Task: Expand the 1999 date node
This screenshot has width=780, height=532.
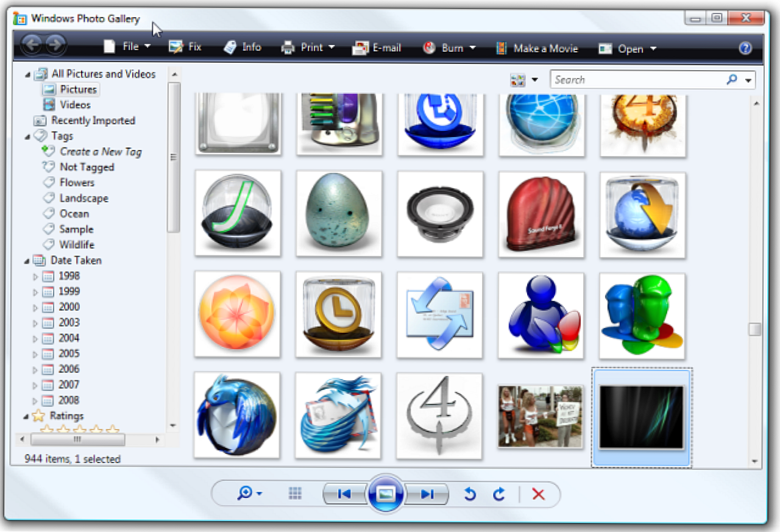Action: tap(35, 292)
